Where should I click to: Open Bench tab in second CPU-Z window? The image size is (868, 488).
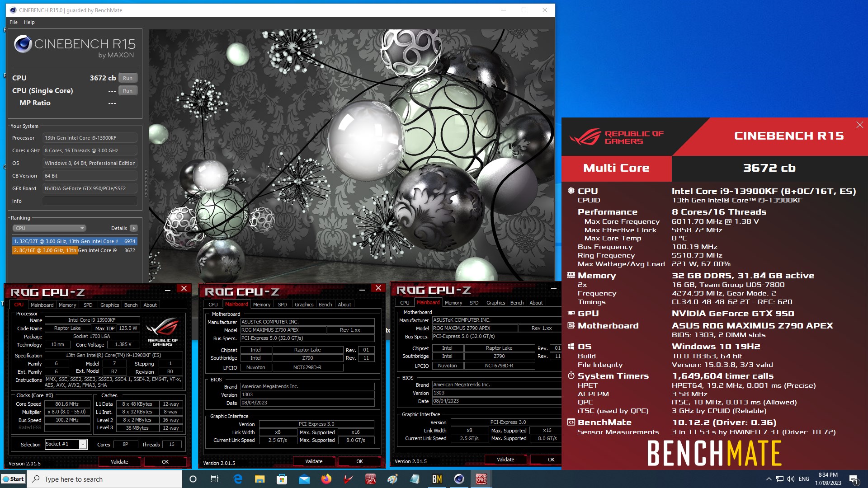tap(325, 305)
